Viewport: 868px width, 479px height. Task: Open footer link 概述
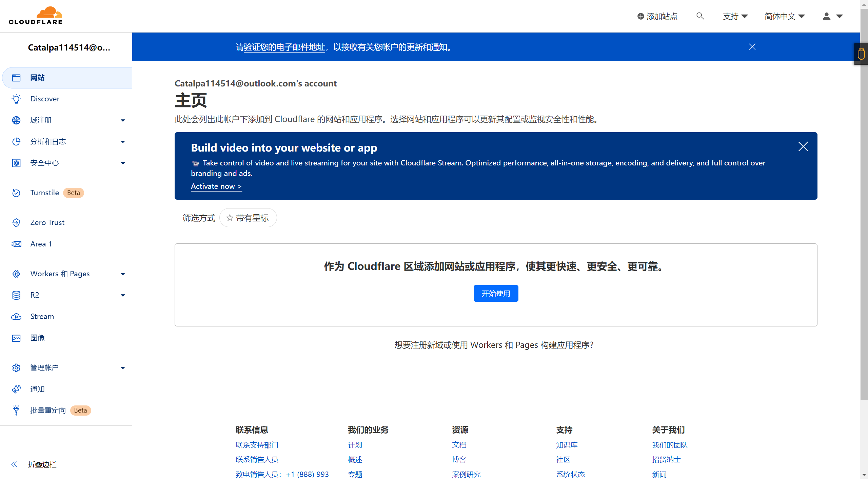pos(355,459)
